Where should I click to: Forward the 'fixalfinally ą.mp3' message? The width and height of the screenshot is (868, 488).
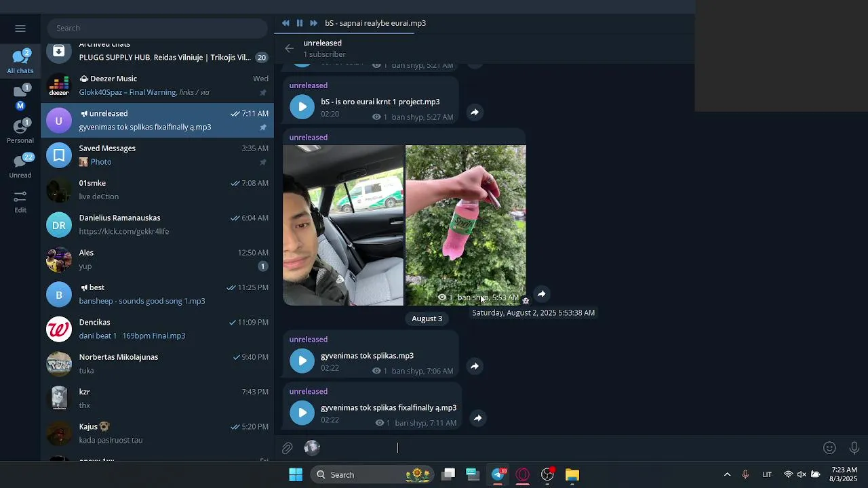click(x=478, y=418)
